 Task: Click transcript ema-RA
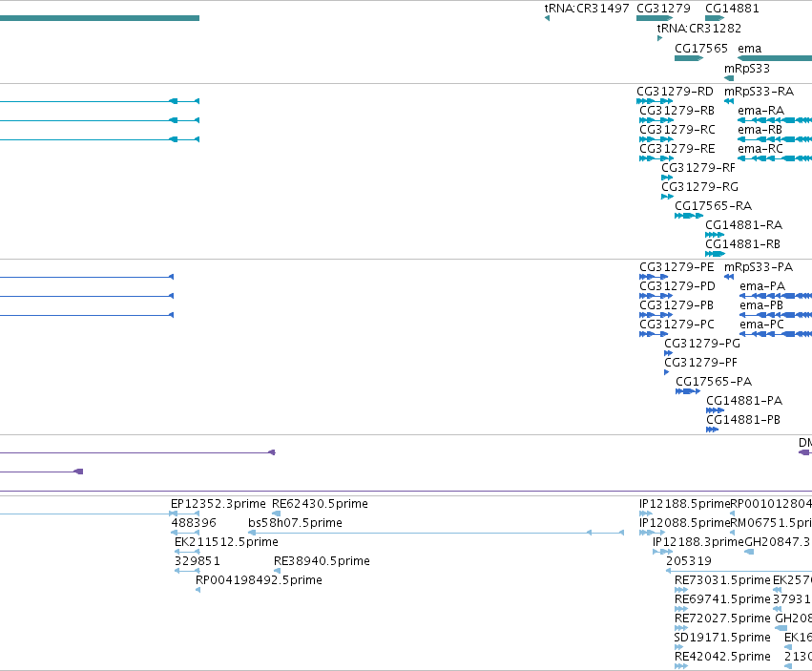coord(760,111)
